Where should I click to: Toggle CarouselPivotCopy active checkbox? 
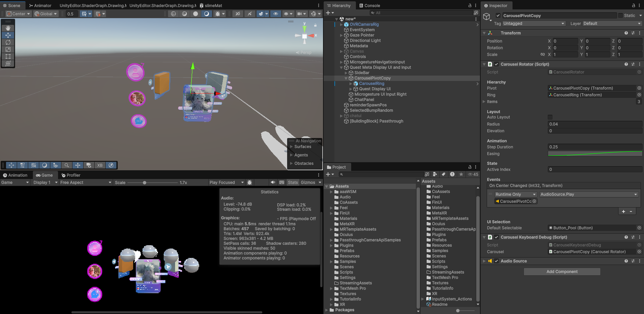[x=498, y=15]
